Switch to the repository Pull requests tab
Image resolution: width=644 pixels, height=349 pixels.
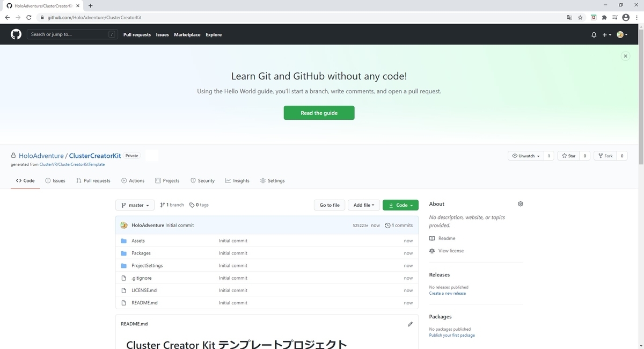[x=93, y=180]
